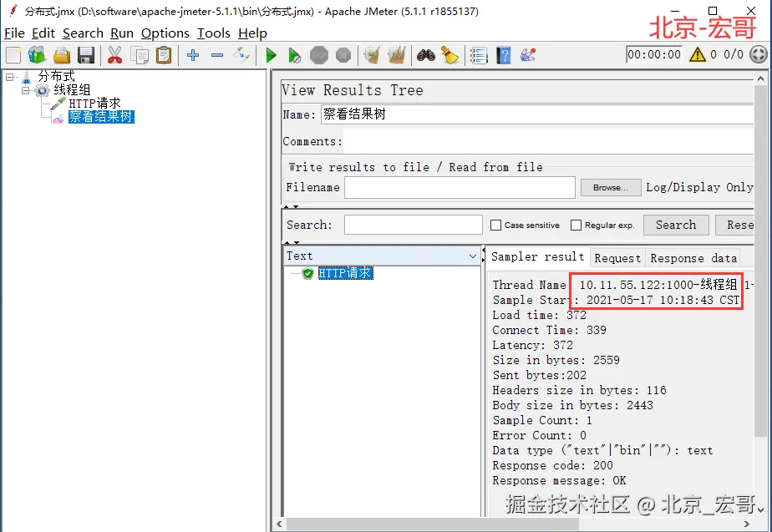Select HTTP请求 result in results list
772x532 pixels.
(345, 272)
